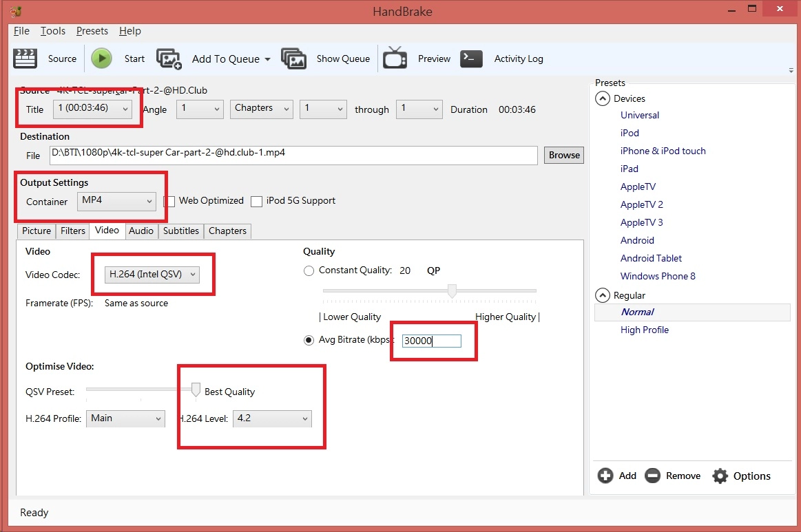This screenshot has width=801, height=532.
Task: Open the Title dropdown
Action: coord(92,109)
